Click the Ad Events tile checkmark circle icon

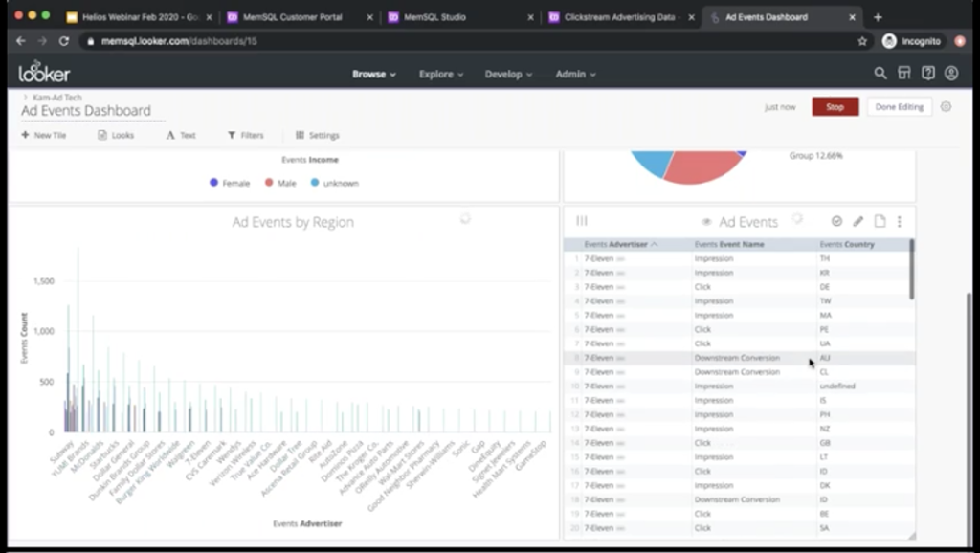[836, 221]
